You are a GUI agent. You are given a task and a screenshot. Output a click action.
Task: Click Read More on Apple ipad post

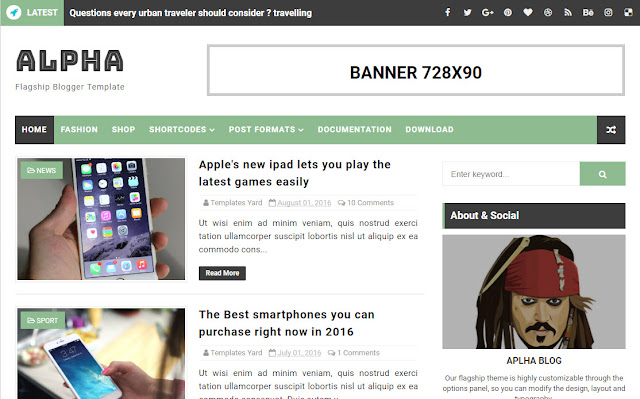click(x=222, y=273)
